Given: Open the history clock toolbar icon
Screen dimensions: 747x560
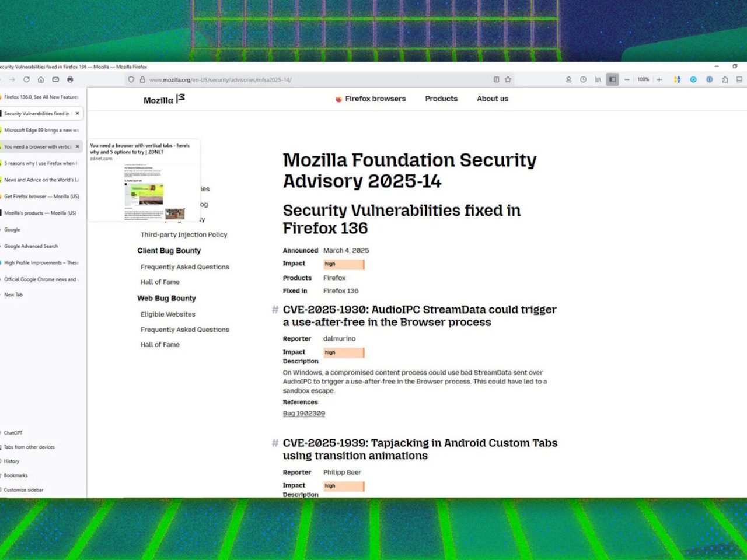Looking at the screenshot, I should 583,79.
